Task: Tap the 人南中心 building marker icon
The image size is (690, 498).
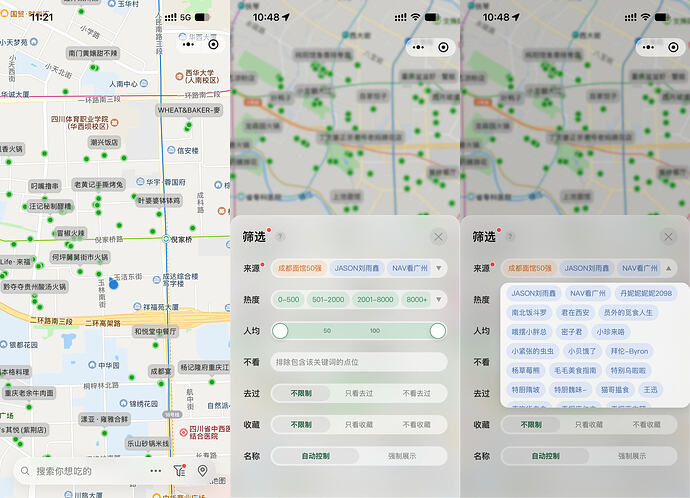Action: pos(143,83)
